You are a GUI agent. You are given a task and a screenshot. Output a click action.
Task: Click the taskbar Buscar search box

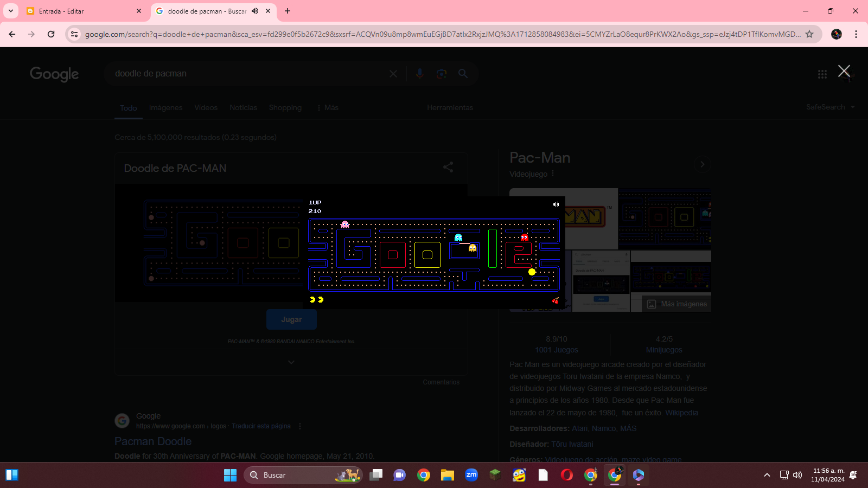point(303,475)
